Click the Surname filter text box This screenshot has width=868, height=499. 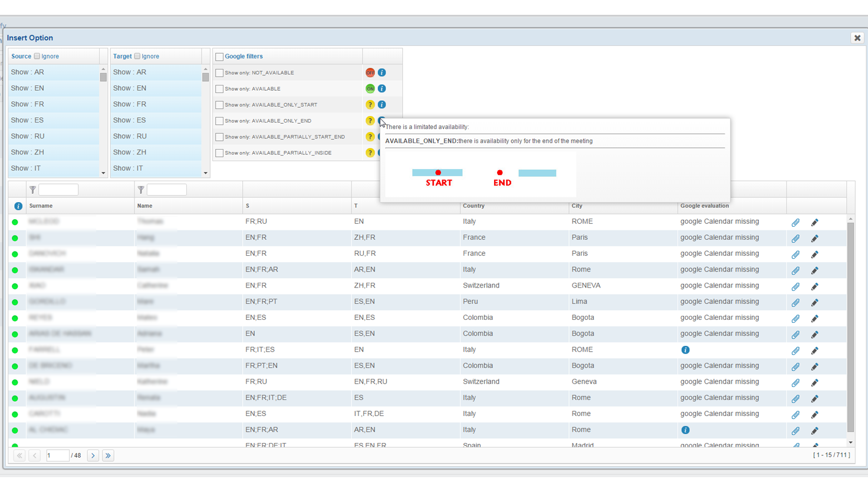click(x=58, y=190)
